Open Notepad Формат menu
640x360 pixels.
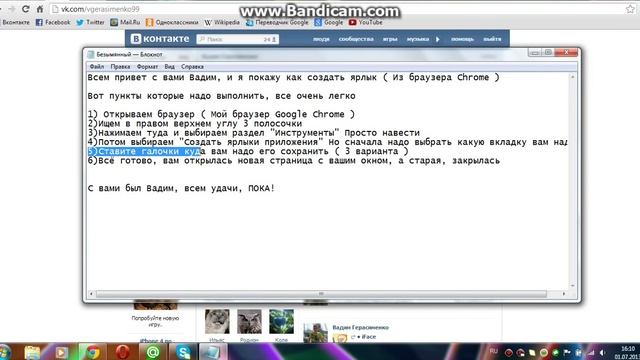[147, 67]
